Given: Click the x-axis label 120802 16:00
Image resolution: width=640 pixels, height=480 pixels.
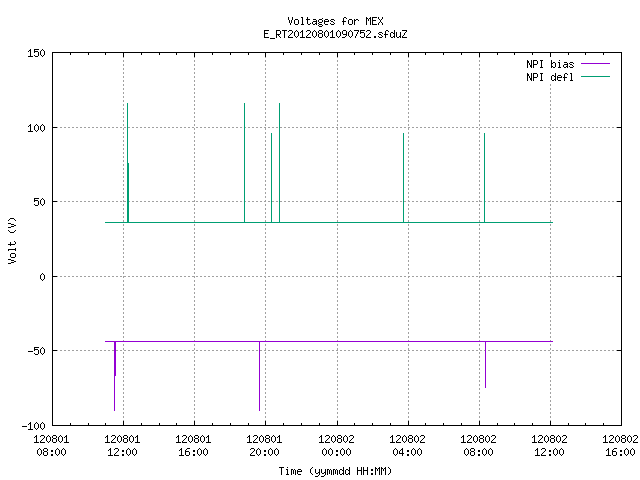Looking at the screenshot, I should (x=620, y=446).
